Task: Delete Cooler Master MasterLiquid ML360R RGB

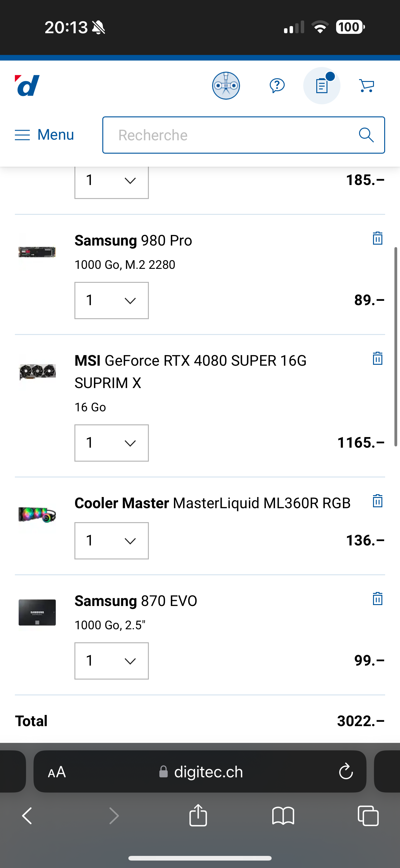Action: 377,501
